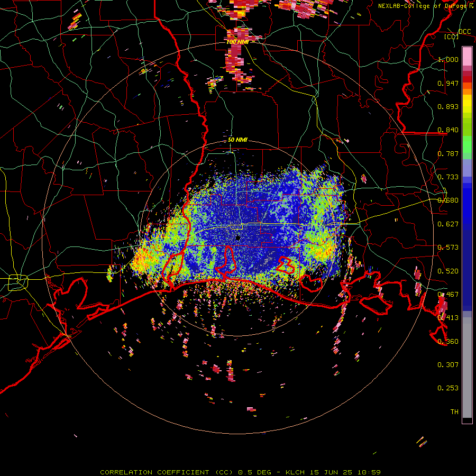Image resolution: width=476 pixels, height=476 pixels.
Task: Click the "DCC" product label above legend
Action: pyautogui.click(x=465, y=31)
